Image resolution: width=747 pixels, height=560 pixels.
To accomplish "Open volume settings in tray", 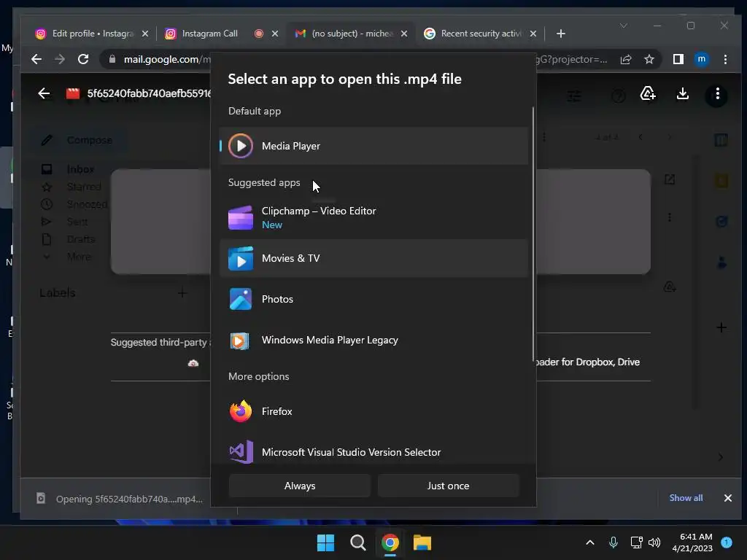I will pos(654,542).
